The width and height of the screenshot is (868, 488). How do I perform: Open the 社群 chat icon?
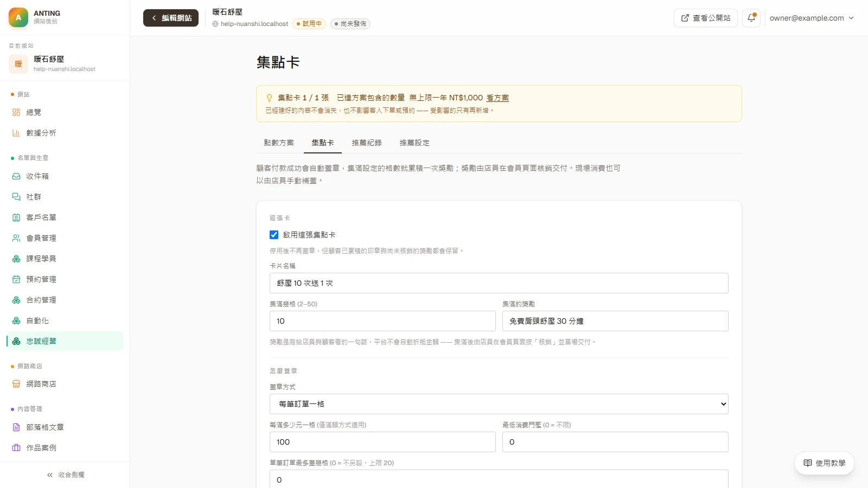click(16, 197)
